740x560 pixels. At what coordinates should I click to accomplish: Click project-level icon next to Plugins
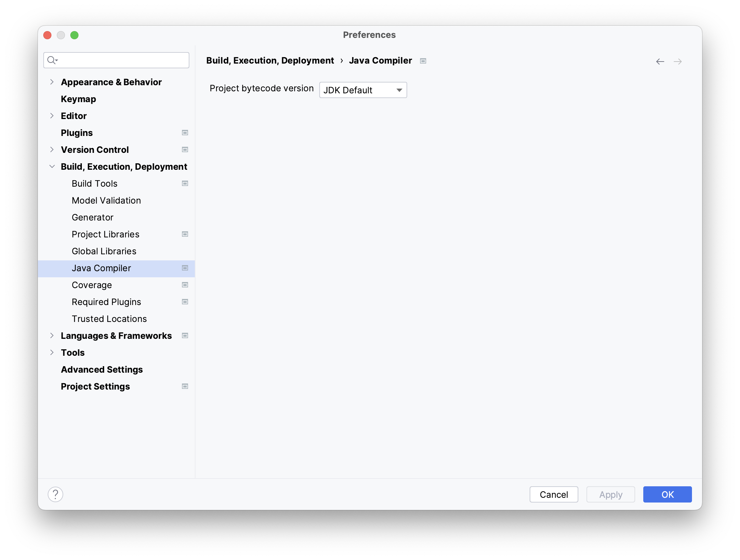(185, 133)
